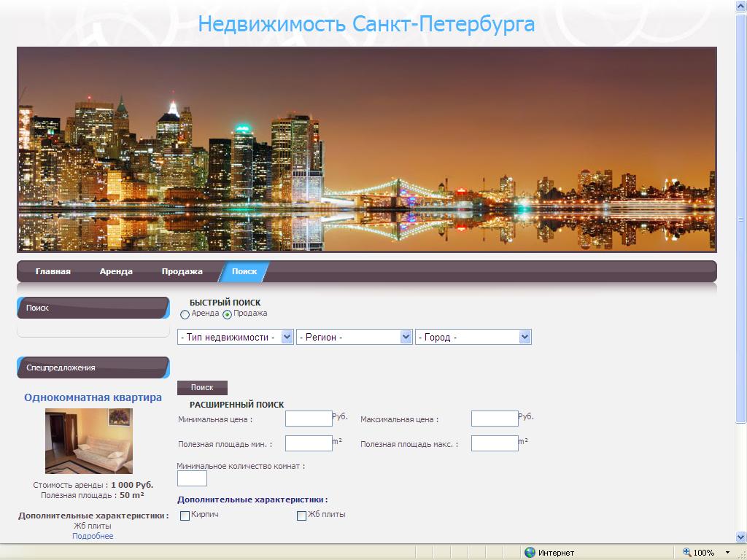Image resolution: width=747 pixels, height=560 pixels.
Task: Focus the Полезная площадь макс. field
Action: pyautogui.click(x=495, y=443)
